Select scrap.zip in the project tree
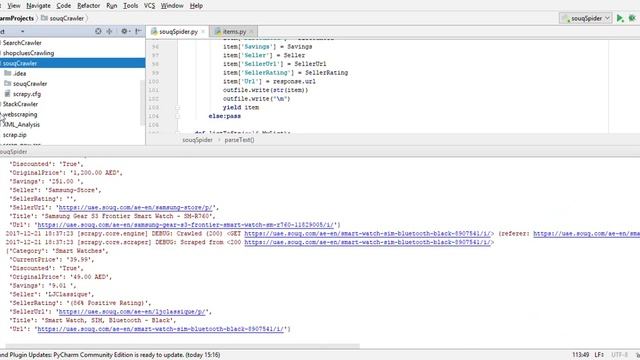Image resolution: width=640 pixels, height=360 pixels. point(15,135)
